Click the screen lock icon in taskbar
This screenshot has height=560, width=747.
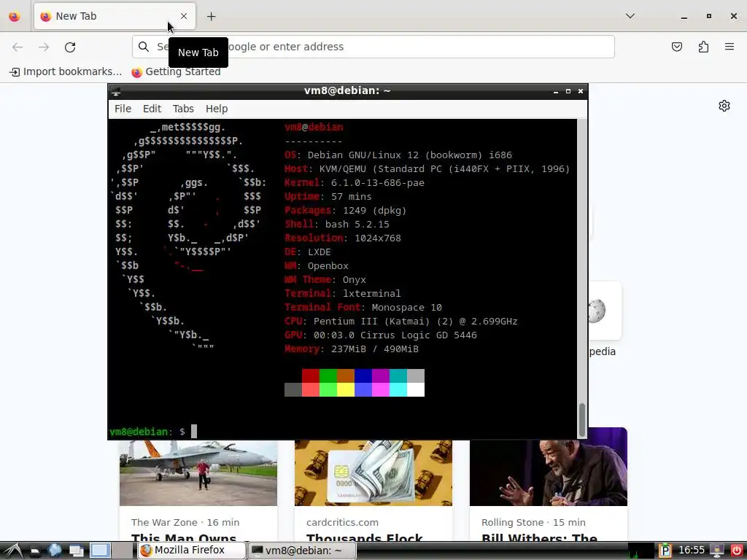pos(716,551)
